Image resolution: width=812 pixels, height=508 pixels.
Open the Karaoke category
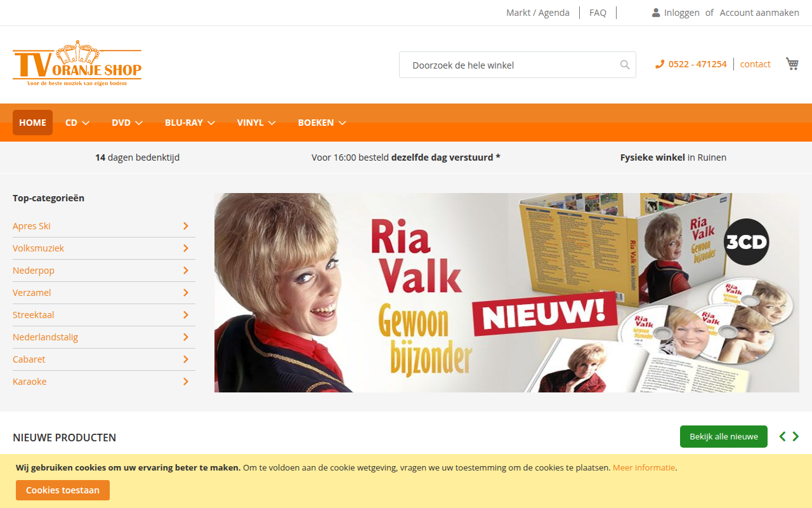click(x=30, y=382)
